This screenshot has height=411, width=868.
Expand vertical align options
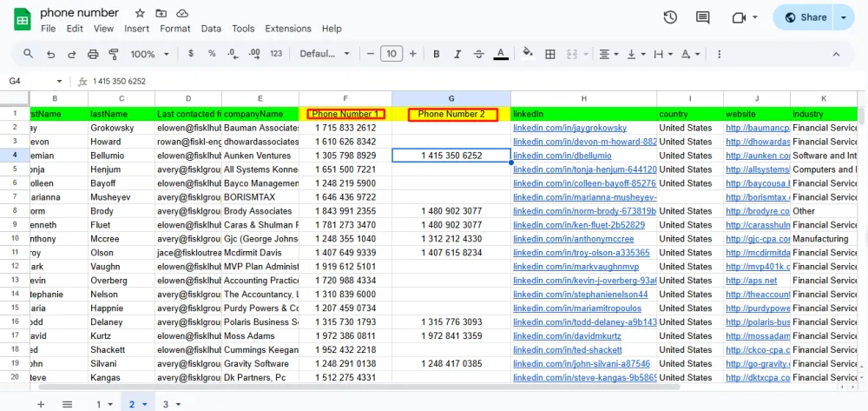pyautogui.click(x=643, y=54)
